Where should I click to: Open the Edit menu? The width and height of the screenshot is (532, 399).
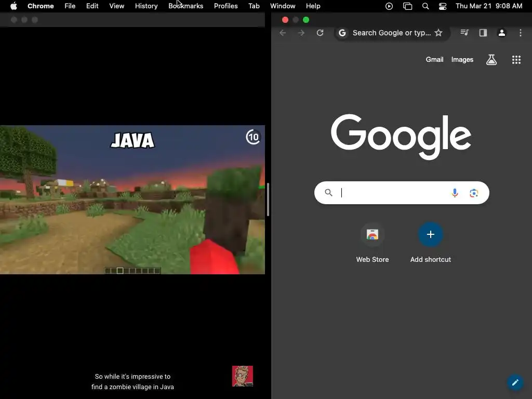coord(92,6)
